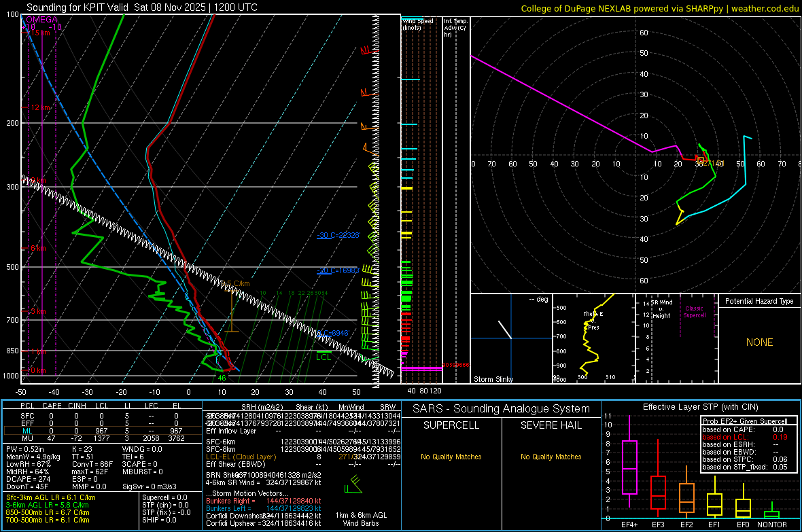Click the 'Inf. Temp. Adv. (C/hr)' panel header

tap(455, 28)
